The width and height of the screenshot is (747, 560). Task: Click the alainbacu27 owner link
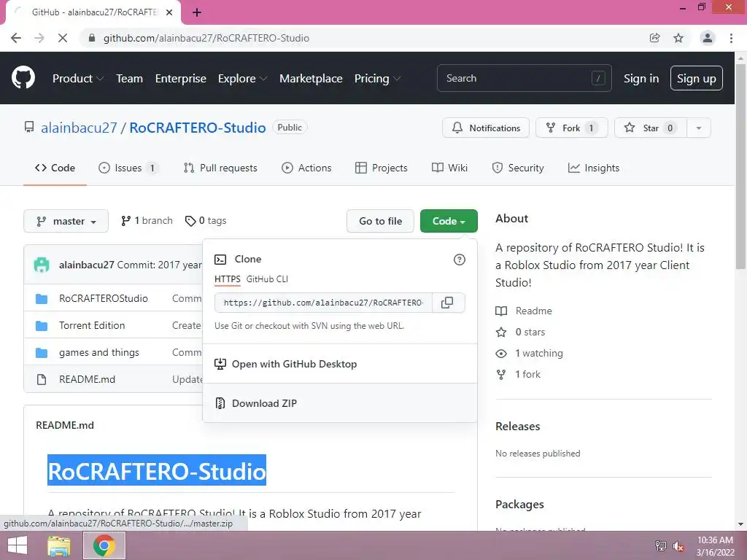(x=79, y=128)
